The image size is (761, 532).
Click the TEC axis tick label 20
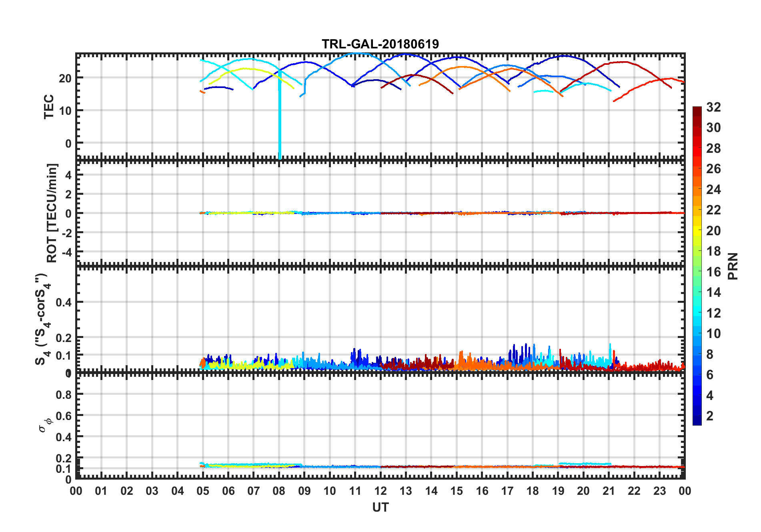point(65,78)
